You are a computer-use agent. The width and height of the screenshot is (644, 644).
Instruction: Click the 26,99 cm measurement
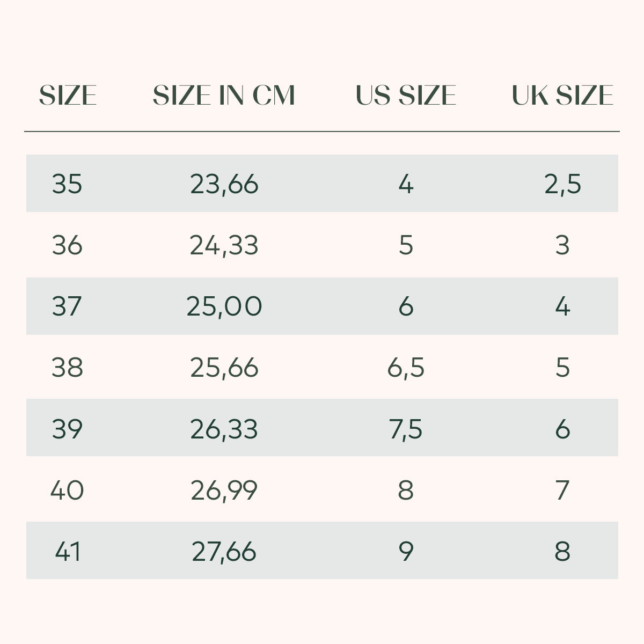click(224, 490)
